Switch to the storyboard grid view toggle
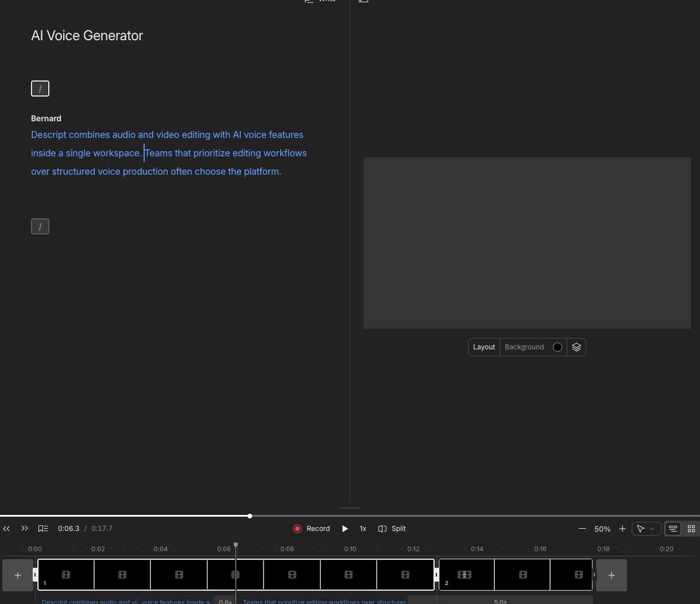The image size is (700, 604). tap(691, 529)
